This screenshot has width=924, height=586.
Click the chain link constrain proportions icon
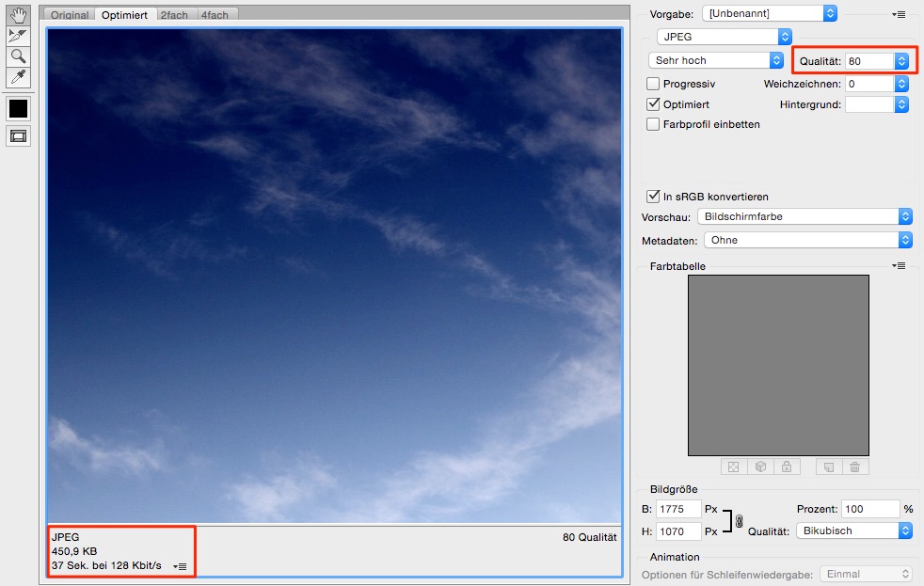point(739,520)
